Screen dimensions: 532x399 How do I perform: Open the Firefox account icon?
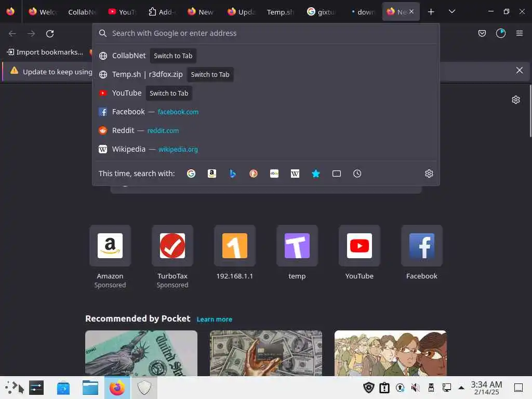(x=500, y=33)
